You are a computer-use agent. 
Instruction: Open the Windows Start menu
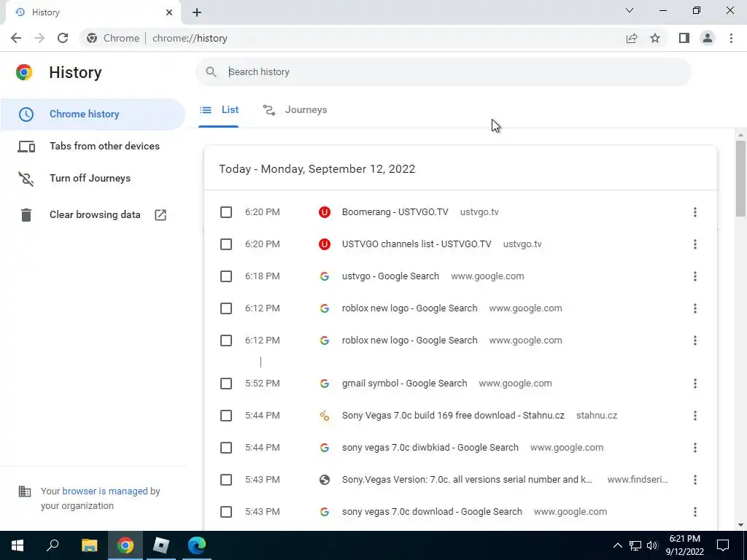click(18, 545)
